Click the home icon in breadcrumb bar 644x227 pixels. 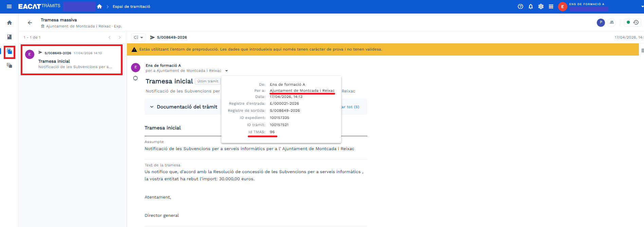click(99, 6)
